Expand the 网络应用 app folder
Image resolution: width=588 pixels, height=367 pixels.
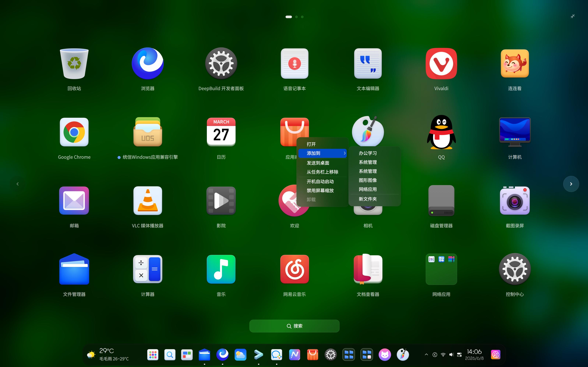point(441,269)
